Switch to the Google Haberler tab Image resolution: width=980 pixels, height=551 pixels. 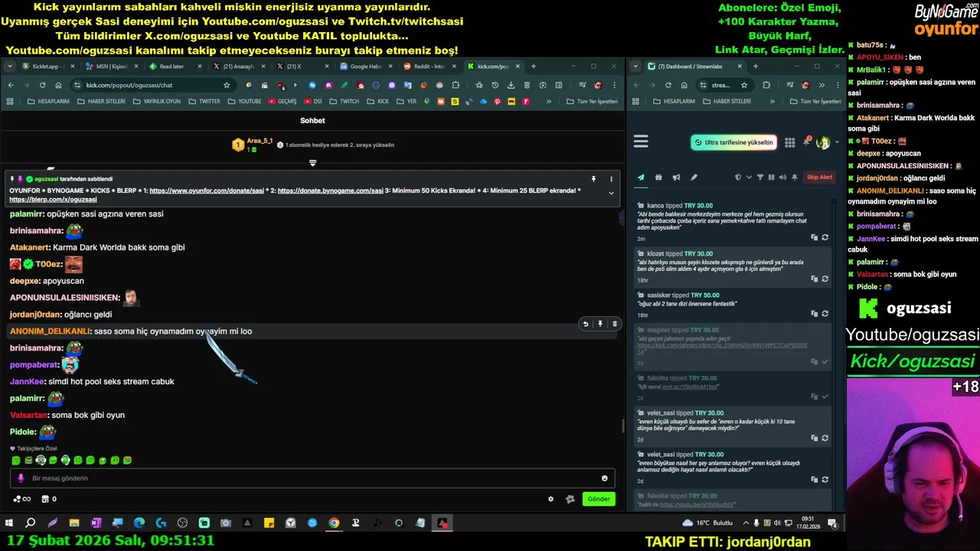(x=365, y=67)
